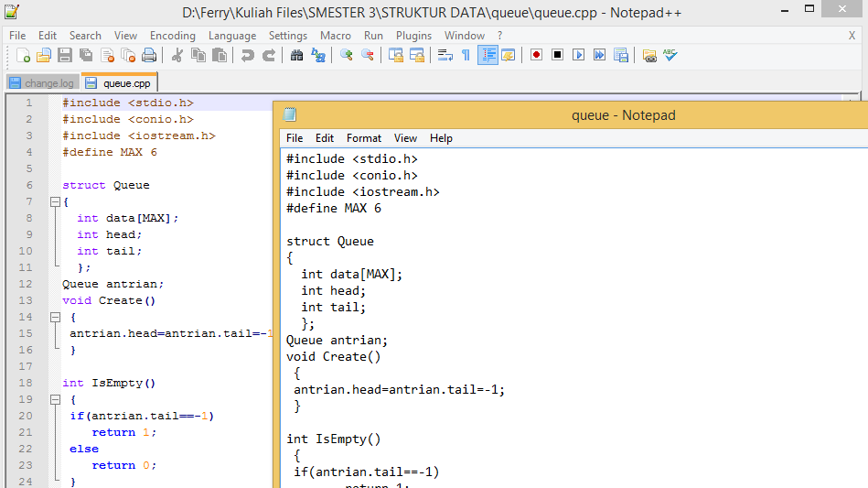Click the Open file folder icon
Viewport: 868px width, 488px height.
pos(44,55)
